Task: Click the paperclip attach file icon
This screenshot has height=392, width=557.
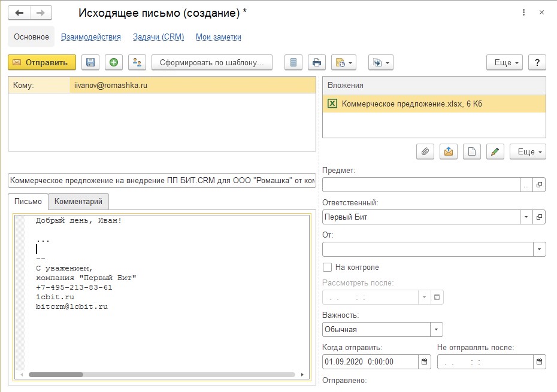Action: point(425,152)
